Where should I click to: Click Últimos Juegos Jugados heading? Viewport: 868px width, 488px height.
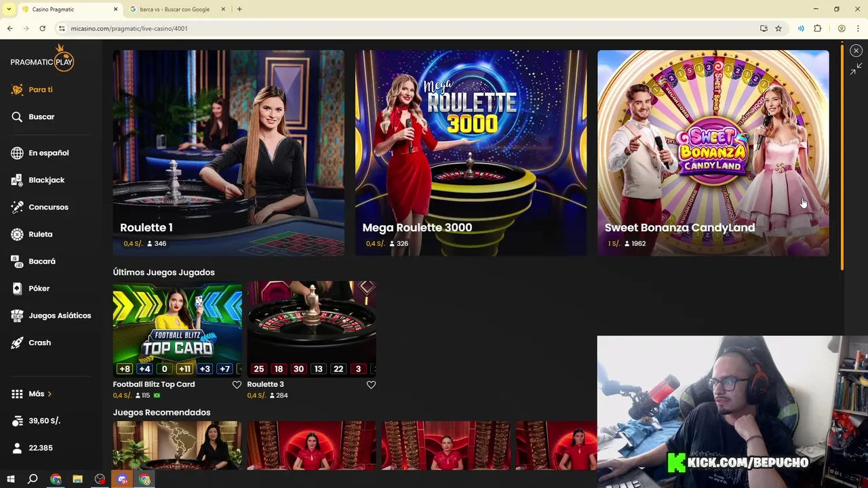tap(163, 272)
